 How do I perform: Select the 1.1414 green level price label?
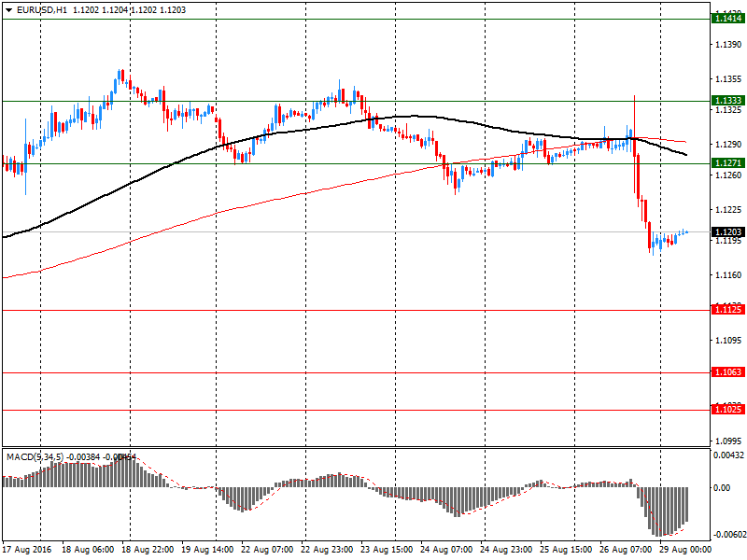727,19
